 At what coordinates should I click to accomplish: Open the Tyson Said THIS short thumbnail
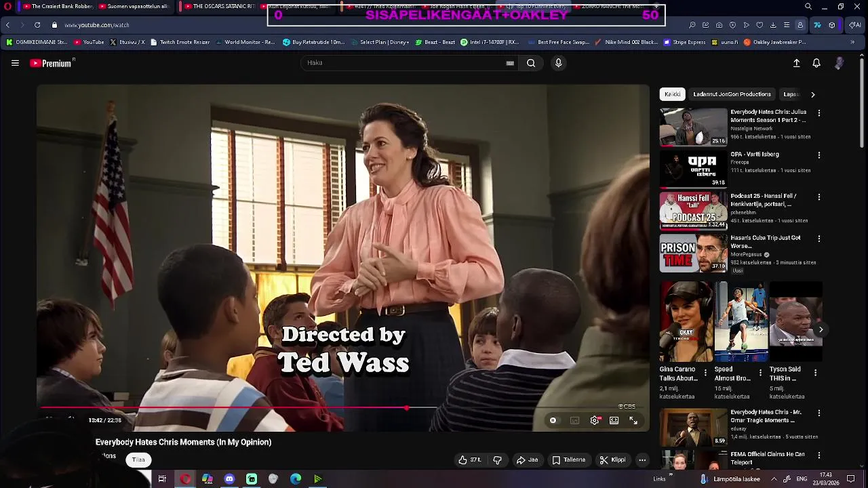tap(795, 323)
